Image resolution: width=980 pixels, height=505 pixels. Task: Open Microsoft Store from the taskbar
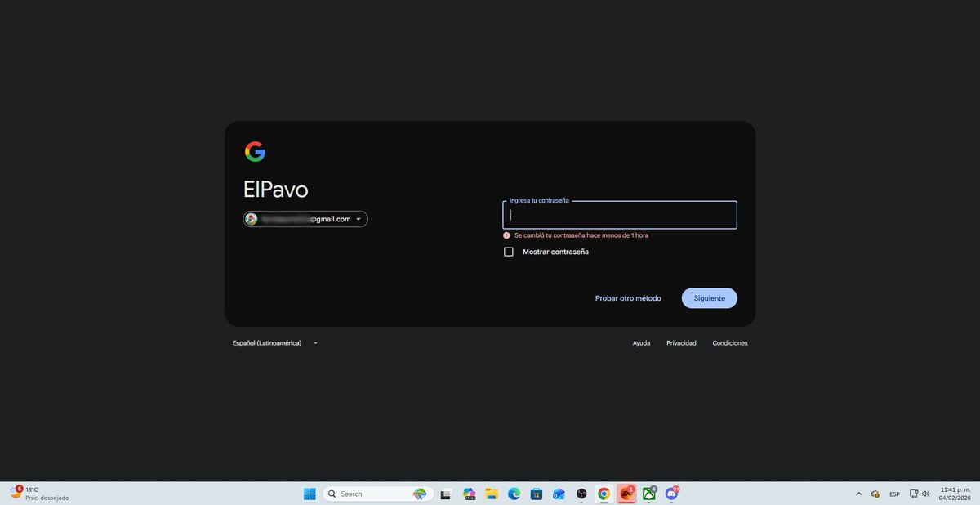coord(536,494)
